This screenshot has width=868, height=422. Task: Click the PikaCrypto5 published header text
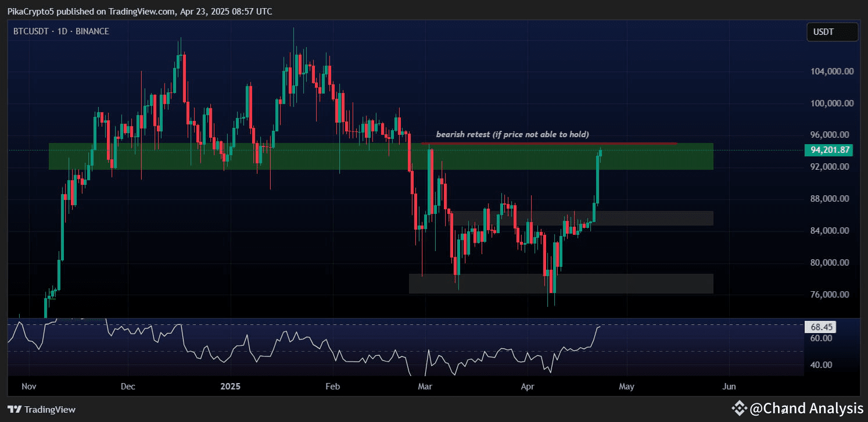(x=139, y=12)
